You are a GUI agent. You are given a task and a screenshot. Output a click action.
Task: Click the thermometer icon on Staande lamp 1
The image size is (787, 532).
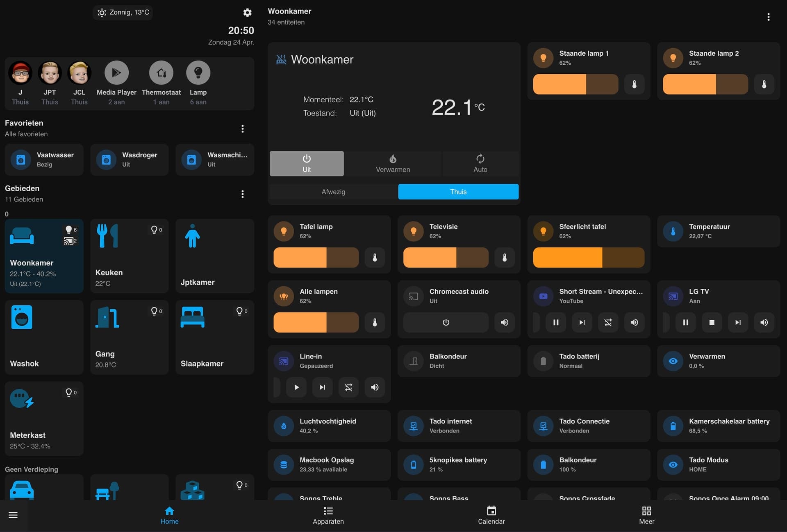634,84
